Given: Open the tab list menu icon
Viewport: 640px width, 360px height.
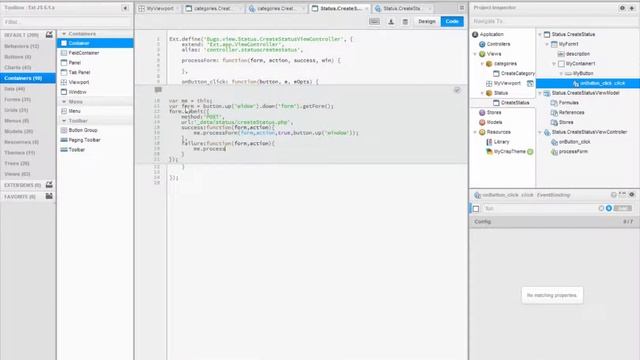Looking at the screenshot, I should [x=461, y=8].
